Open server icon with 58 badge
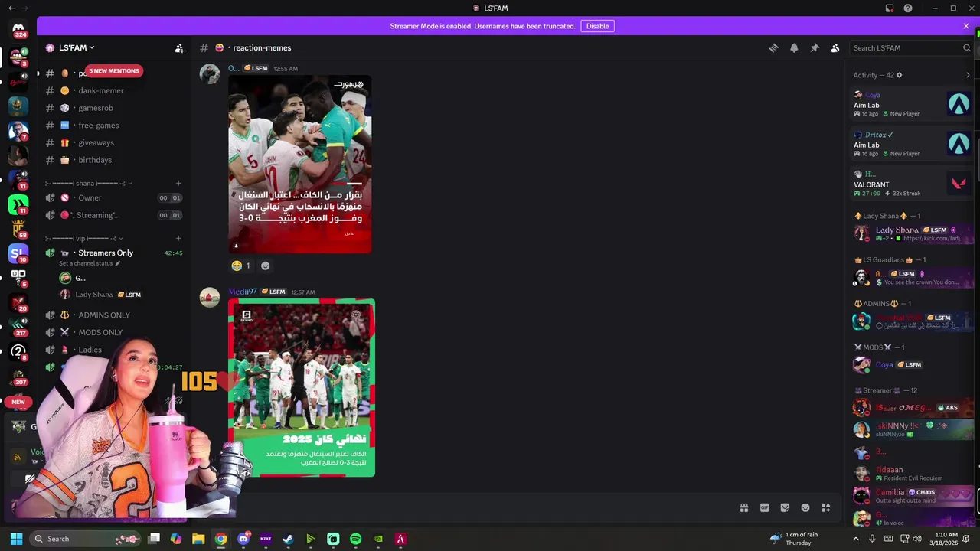 pyautogui.click(x=18, y=227)
